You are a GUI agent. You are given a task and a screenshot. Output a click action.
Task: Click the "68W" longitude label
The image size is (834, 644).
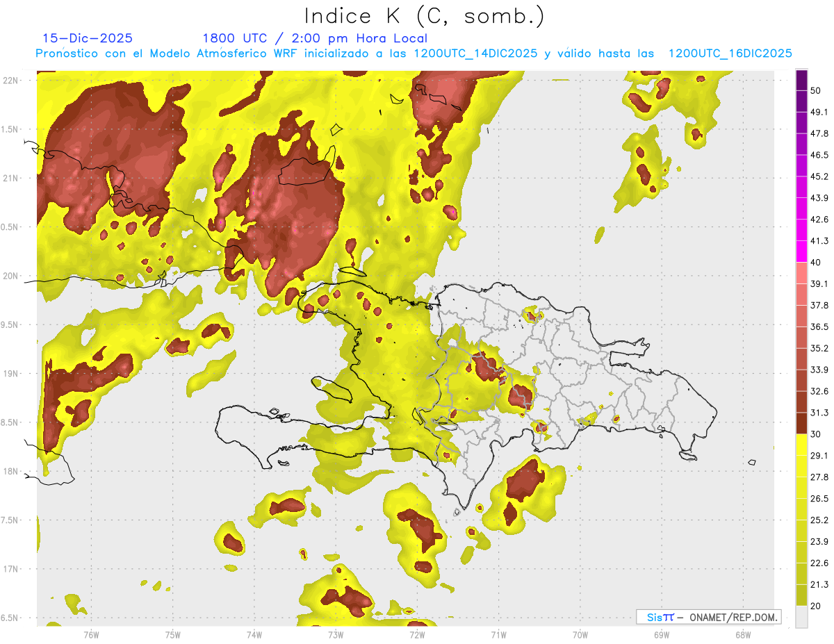click(x=742, y=634)
